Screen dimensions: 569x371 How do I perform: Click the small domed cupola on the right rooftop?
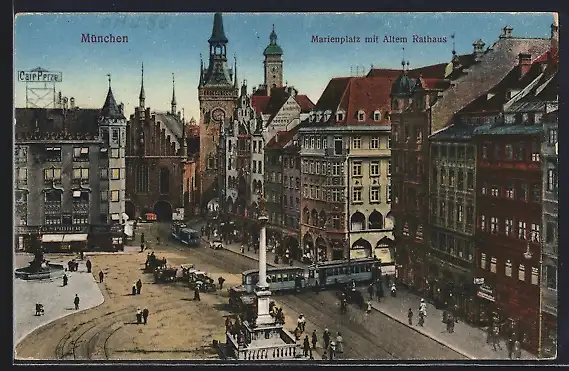click(403, 84)
